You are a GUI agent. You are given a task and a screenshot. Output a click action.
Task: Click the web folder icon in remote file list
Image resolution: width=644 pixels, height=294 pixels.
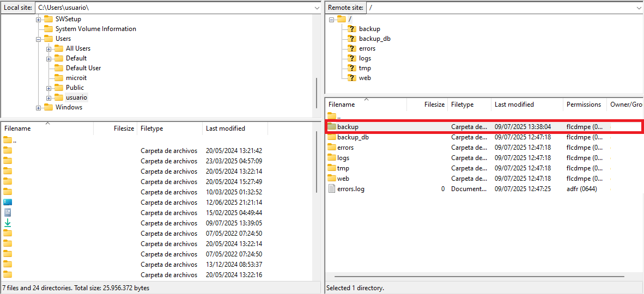click(332, 179)
